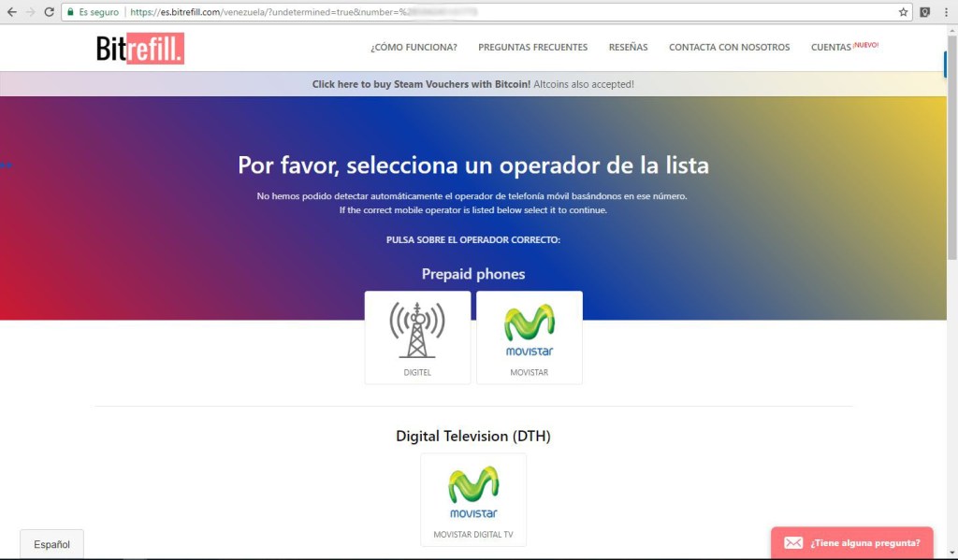This screenshot has height=560, width=958.
Task: Click the scrollbar down arrow
Action: (951, 553)
